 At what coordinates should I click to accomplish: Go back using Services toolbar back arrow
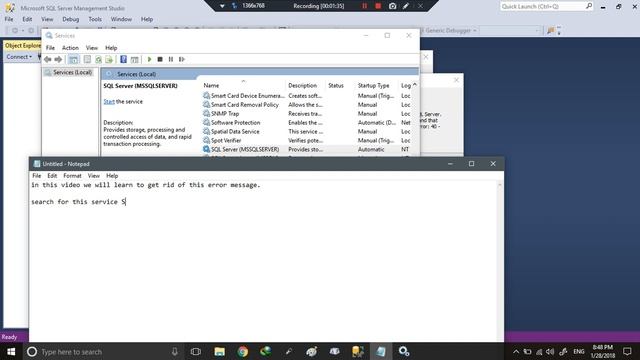(48, 59)
